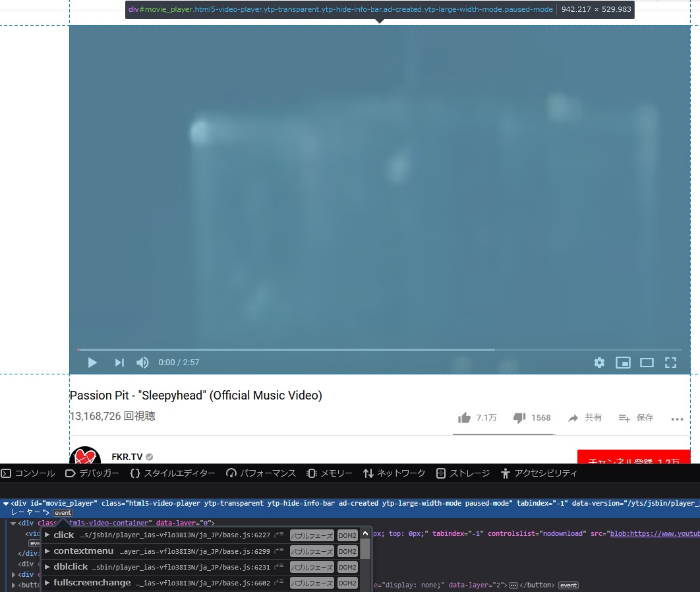
Task: Click the 13,168,726 回視聴 view count
Action: coord(113,416)
